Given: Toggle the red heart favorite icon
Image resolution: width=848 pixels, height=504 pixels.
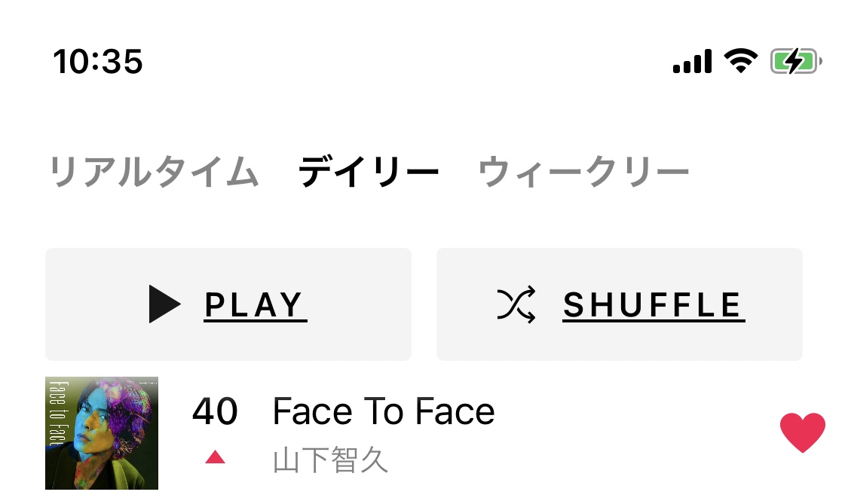Looking at the screenshot, I should (803, 432).
